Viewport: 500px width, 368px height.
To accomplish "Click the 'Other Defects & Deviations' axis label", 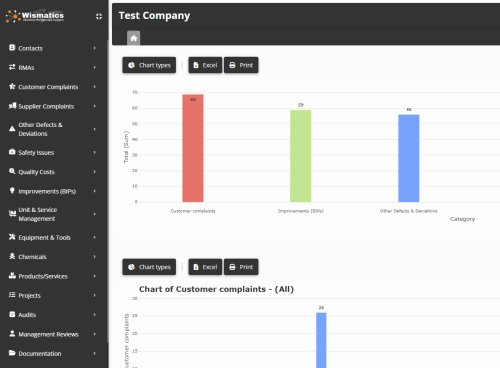I will (408, 211).
